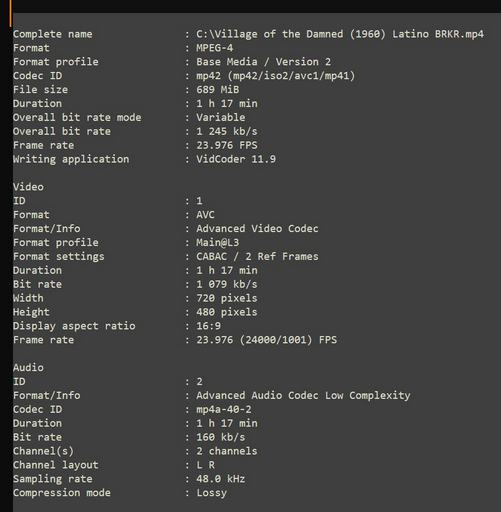Viewport: 501px width, 512px height.
Task: Select the Sampling rate 48.0 kHz value
Action: 220,479
